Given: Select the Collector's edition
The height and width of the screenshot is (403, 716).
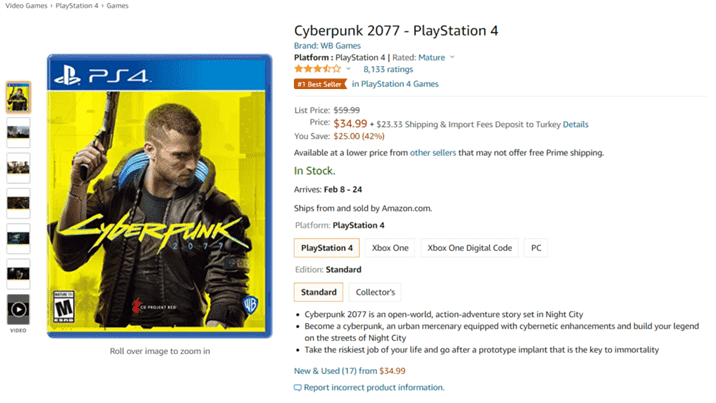Looking at the screenshot, I should (375, 292).
